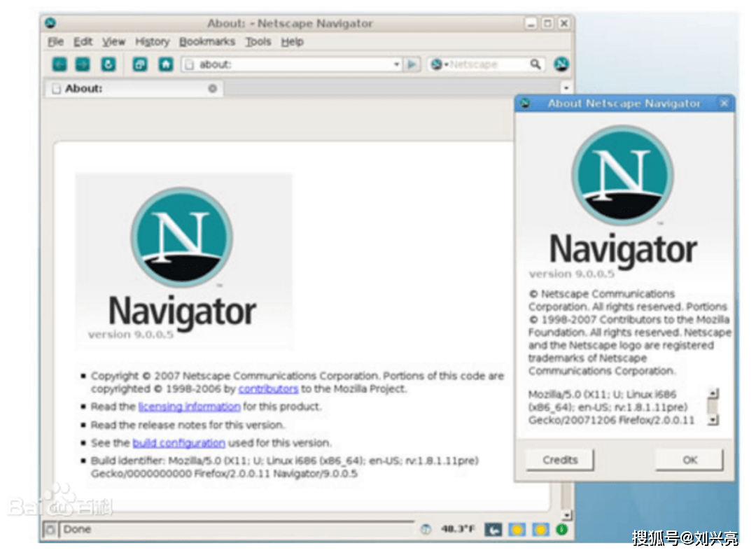This screenshot has width=756, height=555.
Task: Click the Credits button in About dialog
Action: click(x=560, y=460)
